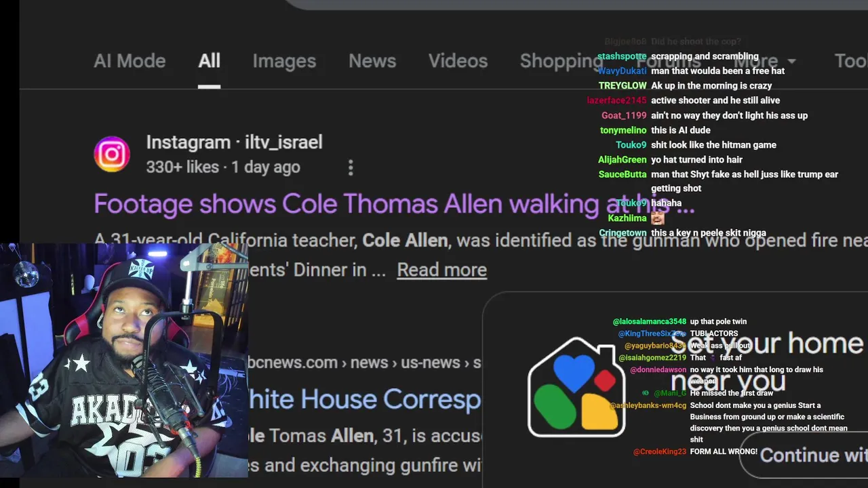Image resolution: width=868 pixels, height=488 pixels.
Task: Open the News search tab
Action: [x=372, y=61]
